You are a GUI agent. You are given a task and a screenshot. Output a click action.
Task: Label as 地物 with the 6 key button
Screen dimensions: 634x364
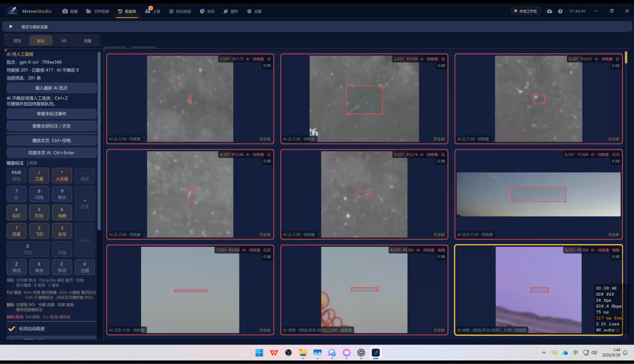(x=62, y=213)
